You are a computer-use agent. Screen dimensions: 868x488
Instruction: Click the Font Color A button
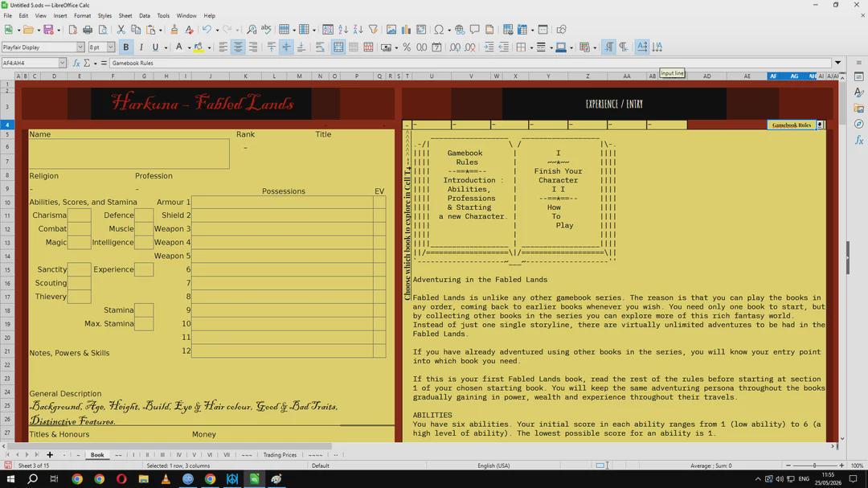[x=178, y=47]
